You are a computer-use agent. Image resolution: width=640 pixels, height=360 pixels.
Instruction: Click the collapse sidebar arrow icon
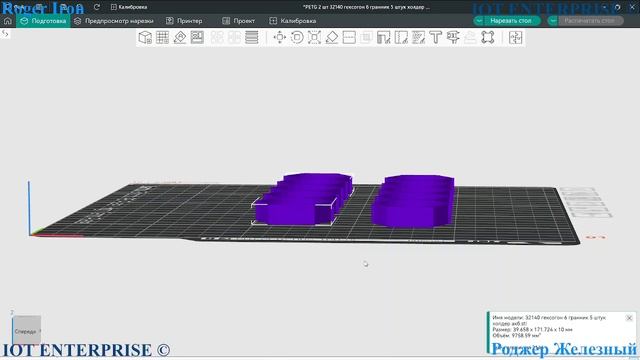[5, 34]
